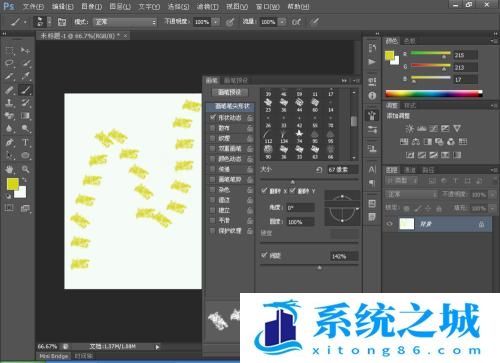This screenshot has height=363, width=500.
Task: Enable the 散布 checkbox
Action: [213, 128]
